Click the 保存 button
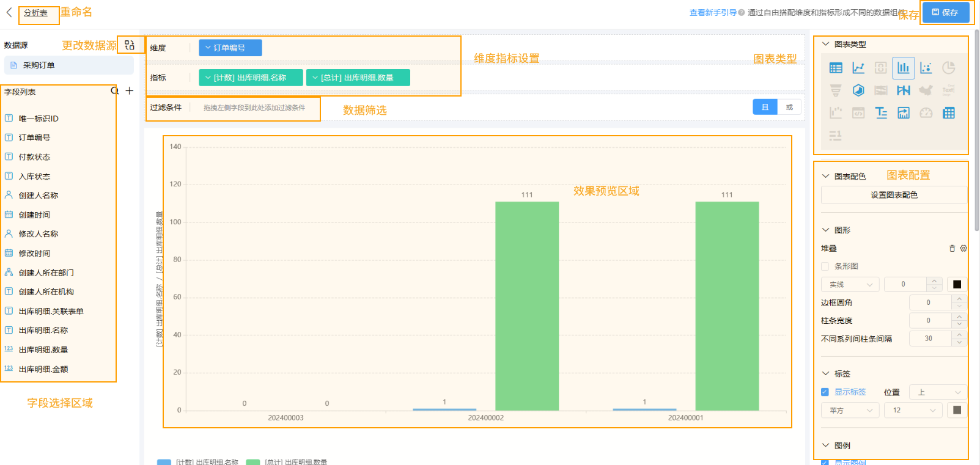The width and height of the screenshot is (980, 465). click(x=945, y=12)
